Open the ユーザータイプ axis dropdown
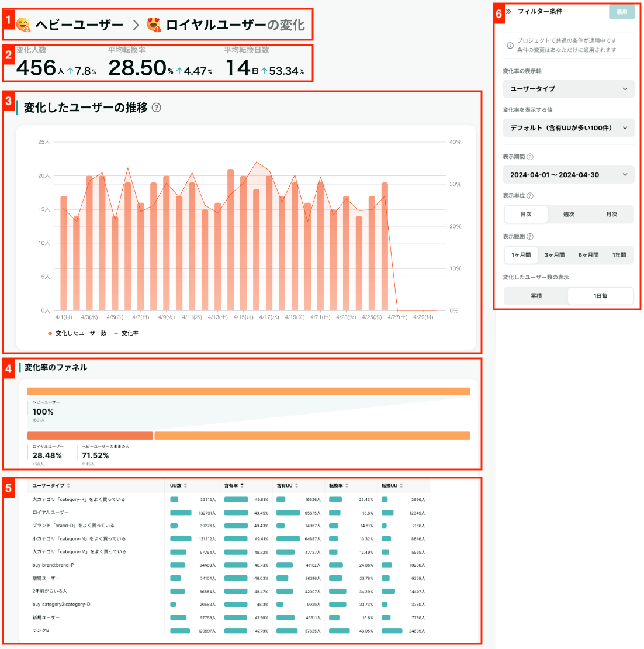The width and height of the screenshot is (644, 649). click(568, 89)
